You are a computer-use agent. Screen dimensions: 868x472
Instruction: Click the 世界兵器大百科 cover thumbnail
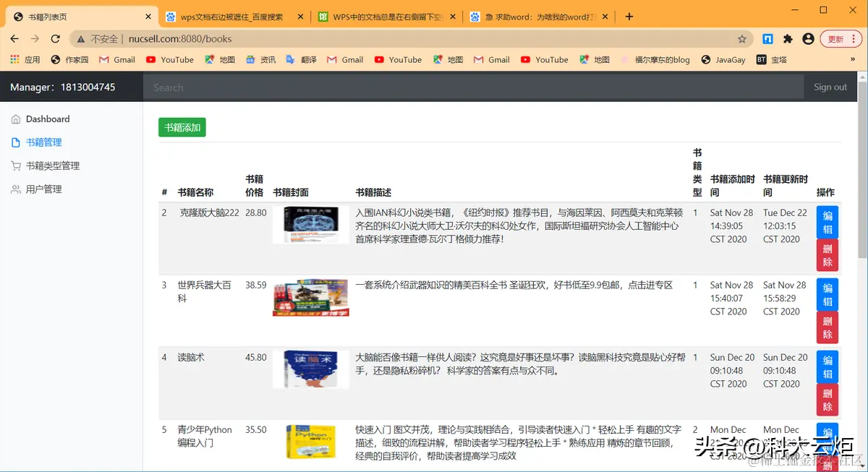point(311,298)
